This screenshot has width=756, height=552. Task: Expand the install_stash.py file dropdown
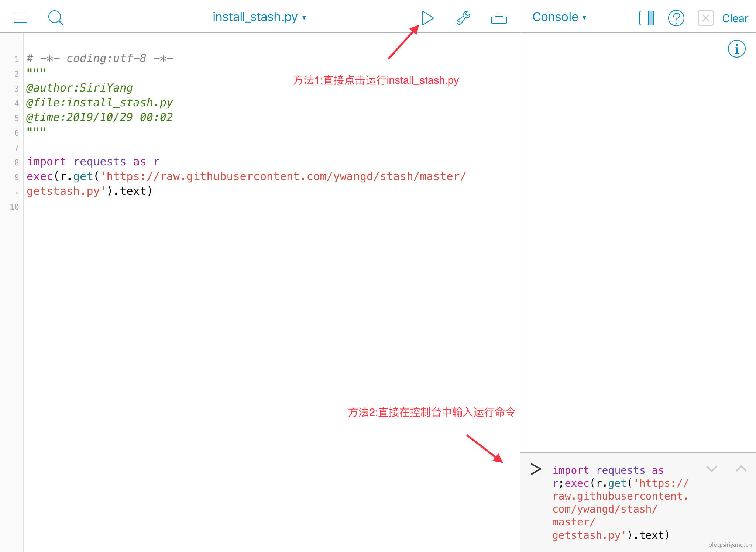(259, 17)
